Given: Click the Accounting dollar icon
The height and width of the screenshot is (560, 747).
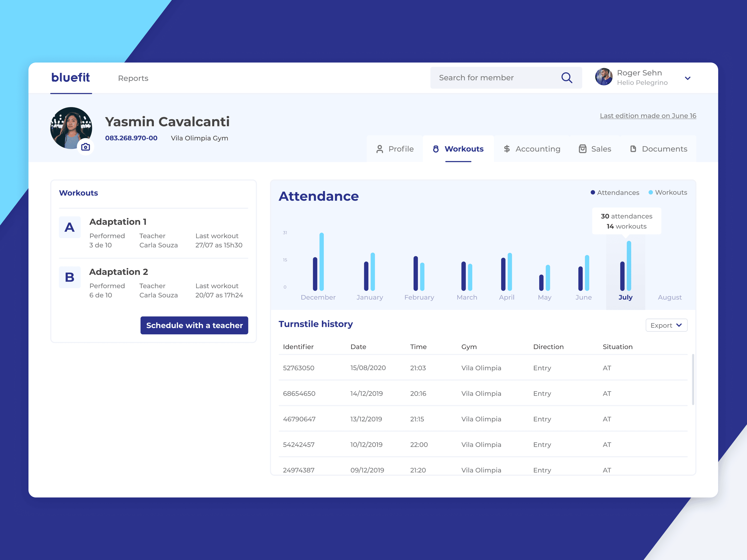Looking at the screenshot, I should [x=507, y=149].
